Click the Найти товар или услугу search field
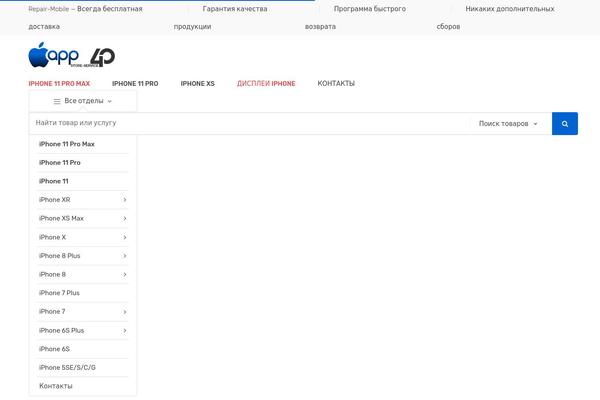The width and height of the screenshot is (600, 400). (249, 123)
